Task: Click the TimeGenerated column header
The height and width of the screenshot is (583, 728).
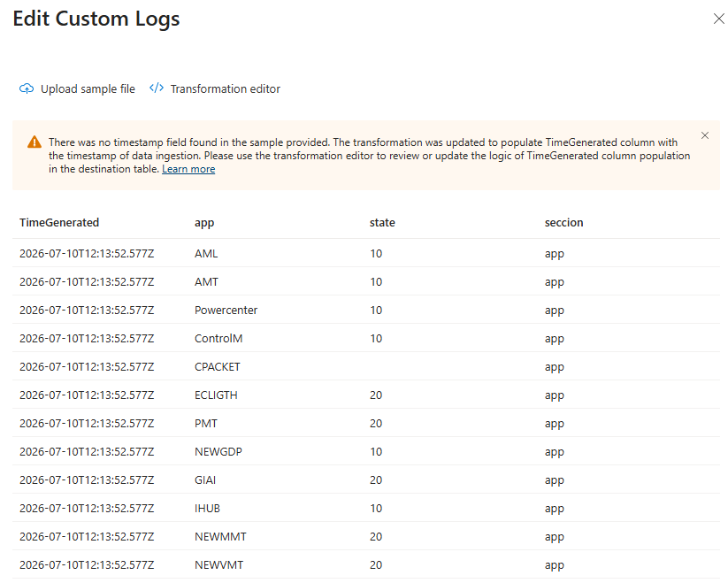Action: point(59,222)
